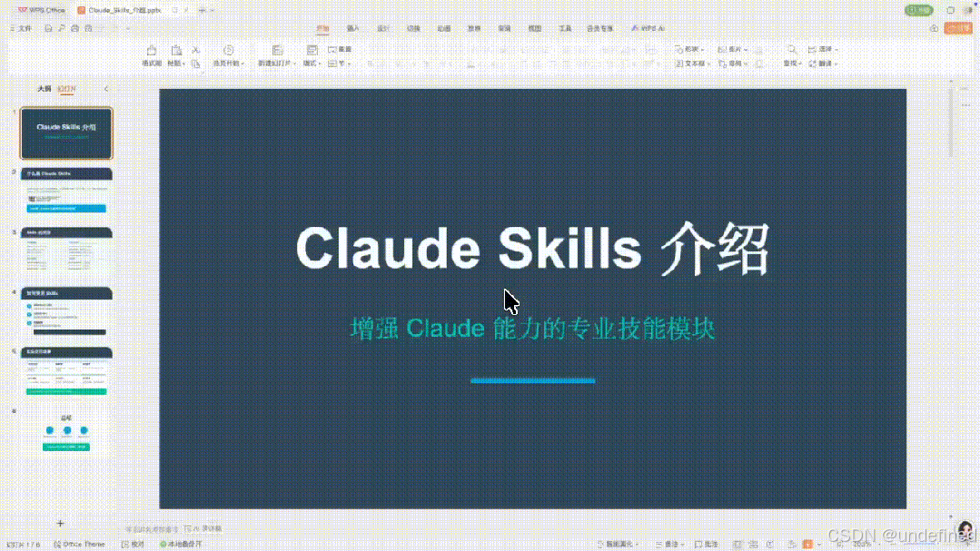Click the green login pill button

[919, 10]
